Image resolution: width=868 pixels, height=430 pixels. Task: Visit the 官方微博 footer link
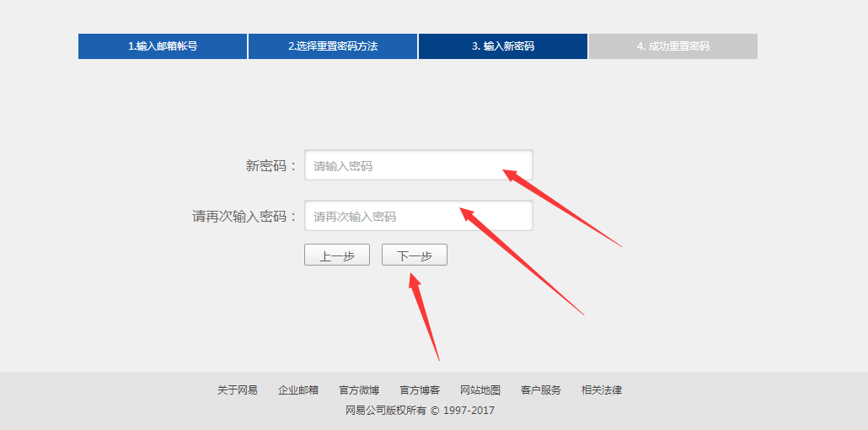pyautogui.click(x=359, y=390)
